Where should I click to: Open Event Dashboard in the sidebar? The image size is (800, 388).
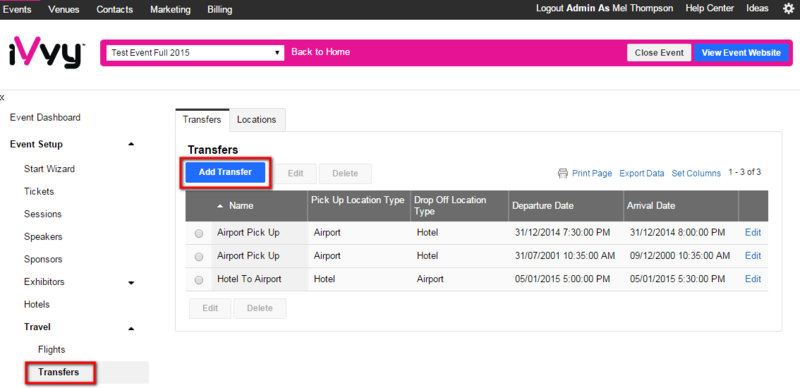45,117
